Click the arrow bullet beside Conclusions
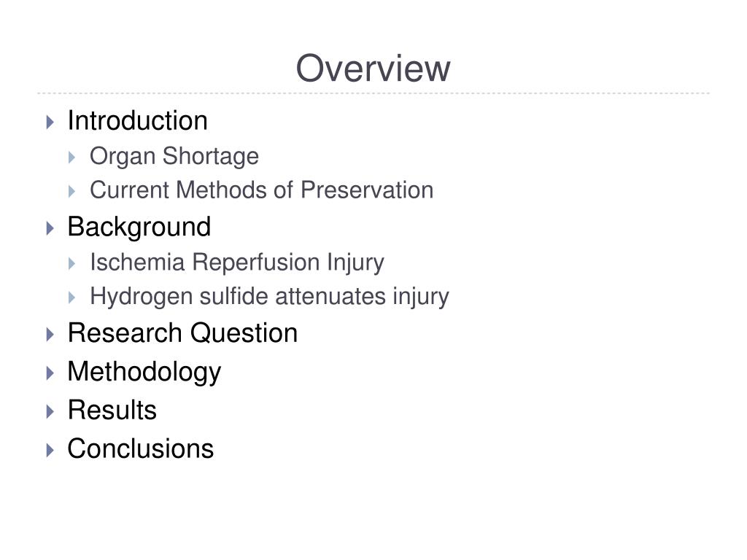Viewport: 747px width, 560px height. point(50,451)
